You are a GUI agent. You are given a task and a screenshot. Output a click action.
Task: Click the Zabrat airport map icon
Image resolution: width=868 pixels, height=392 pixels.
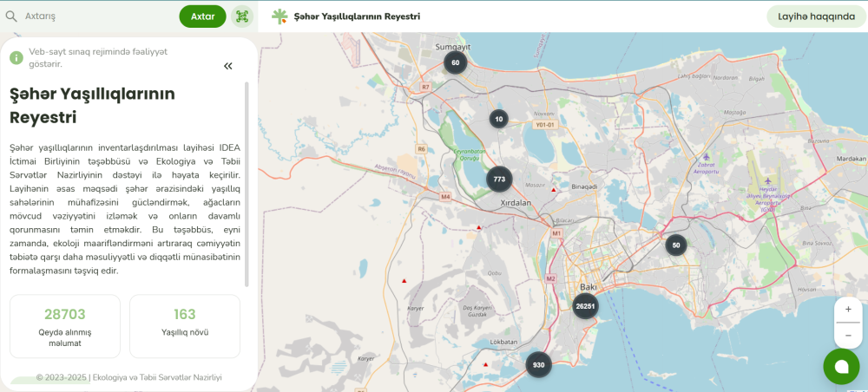pos(707,158)
